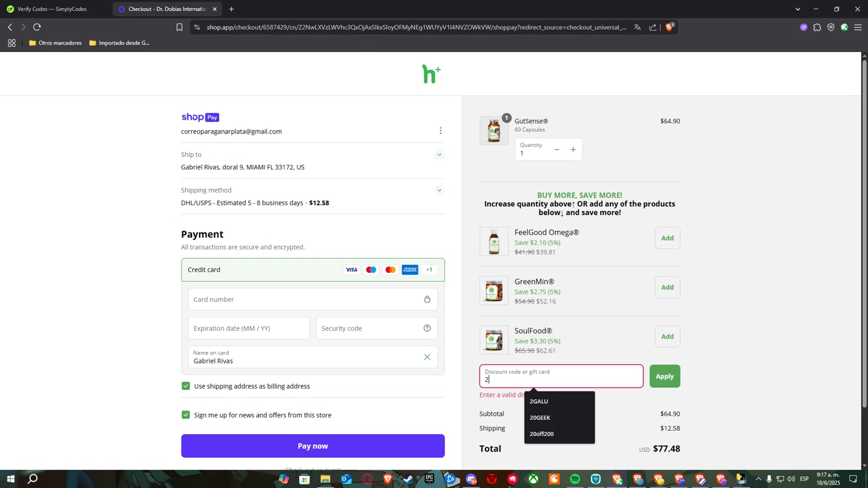The height and width of the screenshot is (488, 868).
Task: Click the share icon in the address bar
Action: tap(653, 27)
